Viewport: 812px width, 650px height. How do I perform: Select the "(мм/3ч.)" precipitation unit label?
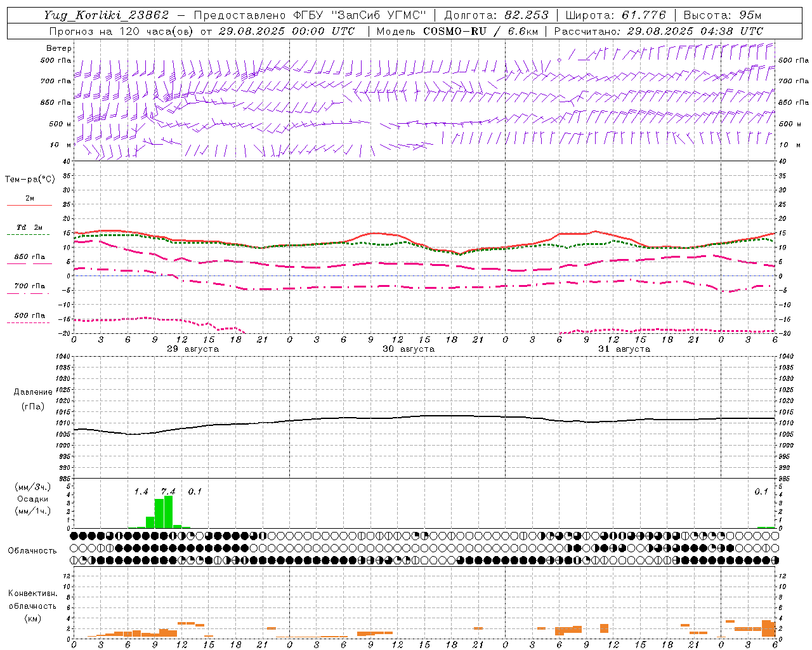pos(32,487)
